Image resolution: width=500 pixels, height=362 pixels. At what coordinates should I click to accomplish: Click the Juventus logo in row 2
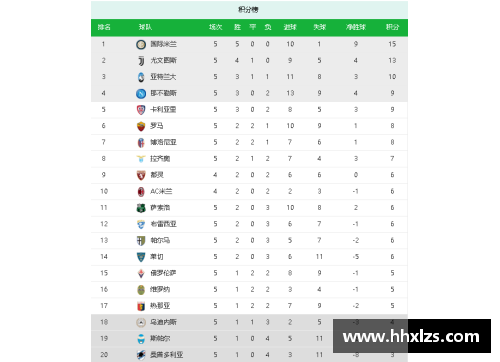pos(141,61)
